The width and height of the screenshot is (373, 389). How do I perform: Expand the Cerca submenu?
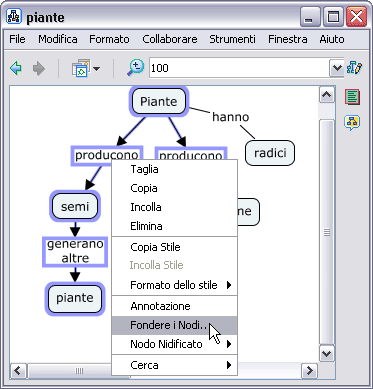point(174,365)
